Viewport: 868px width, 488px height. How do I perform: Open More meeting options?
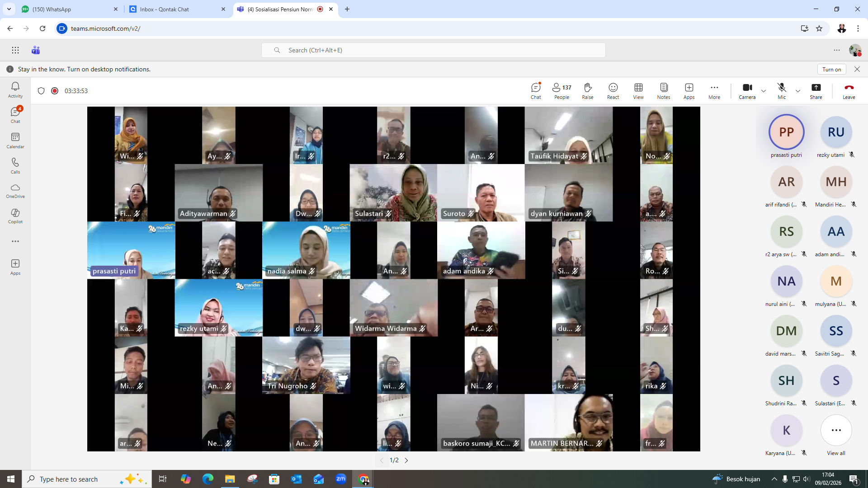(714, 91)
